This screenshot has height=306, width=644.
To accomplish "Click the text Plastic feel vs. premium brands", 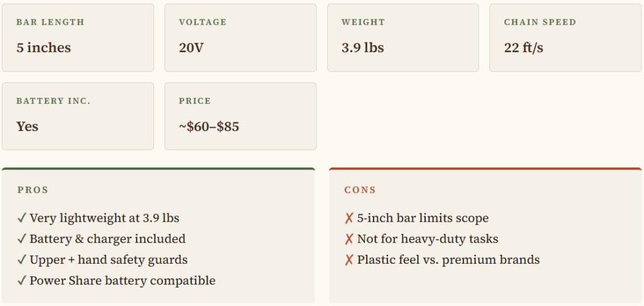I will pos(448,260).
